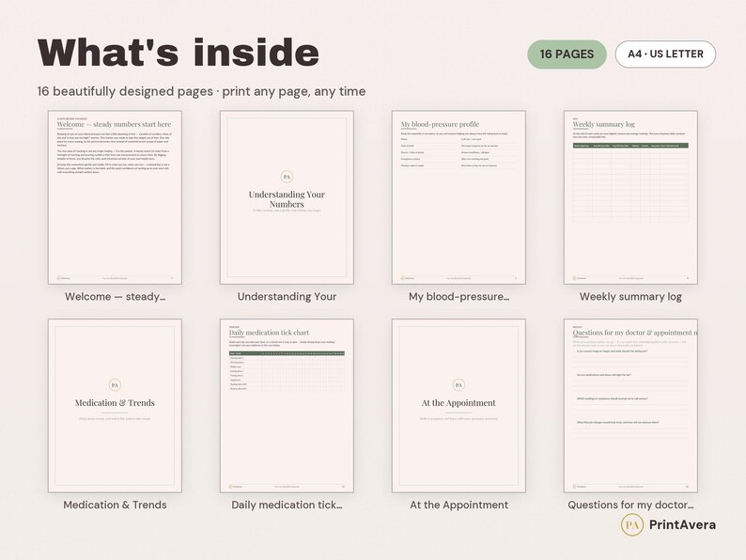This screenshot has height=560, width=746.
Task: Click the caption "Daily medication tick..."
Action: (x=287, y=505)
